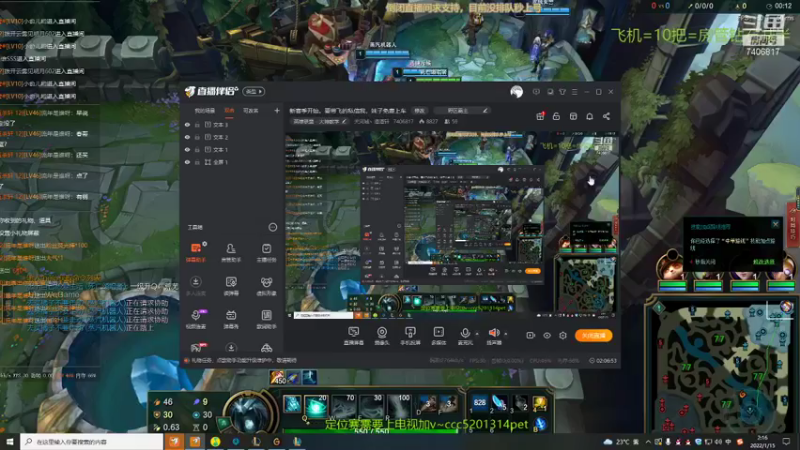Open the store icon in the top toolbar
The width and height of the screenshot is (800, 450).
pos(573,116)
